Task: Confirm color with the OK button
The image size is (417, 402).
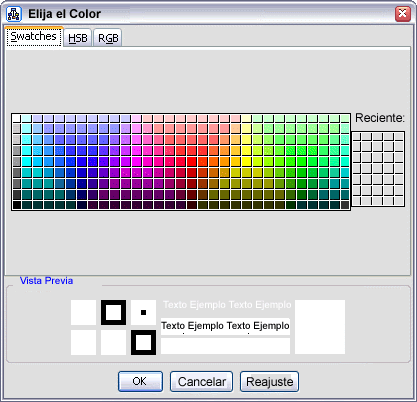Action: point(140,381)
